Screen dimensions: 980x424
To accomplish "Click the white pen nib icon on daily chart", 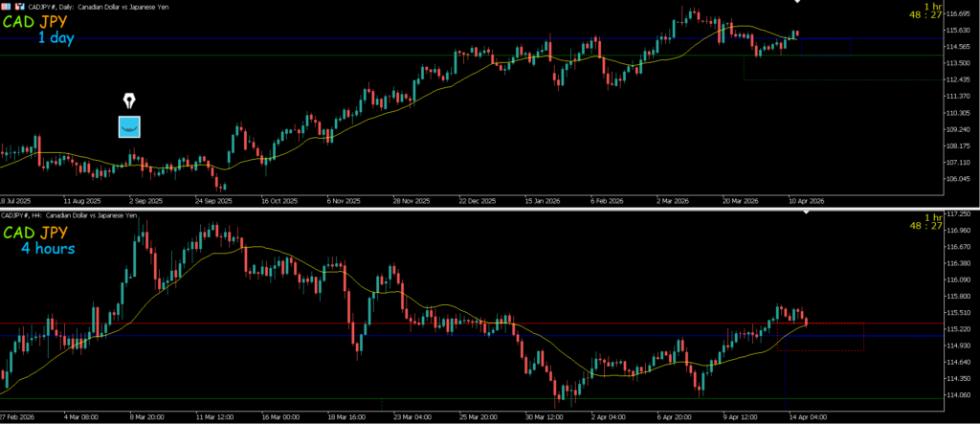I will [129, 100].
